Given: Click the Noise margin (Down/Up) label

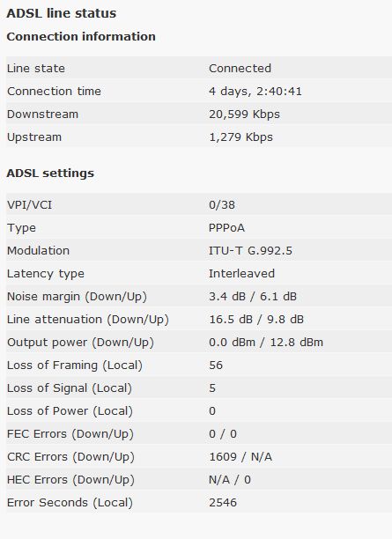Looking at the screenshot, I should pyautogui.click(x=77, y=296).
